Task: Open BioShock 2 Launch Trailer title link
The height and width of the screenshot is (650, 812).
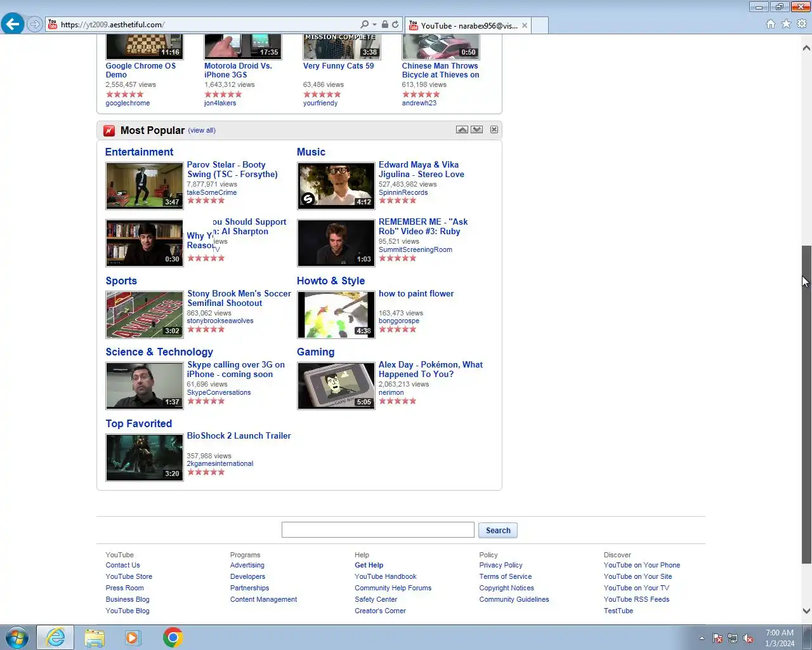Action: 239,435
